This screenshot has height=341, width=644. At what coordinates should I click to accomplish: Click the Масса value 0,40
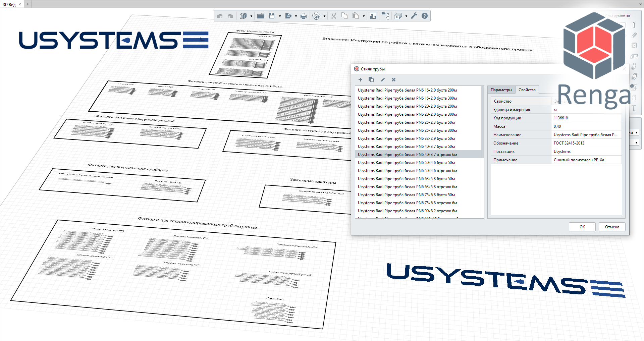tap(586, 126)
